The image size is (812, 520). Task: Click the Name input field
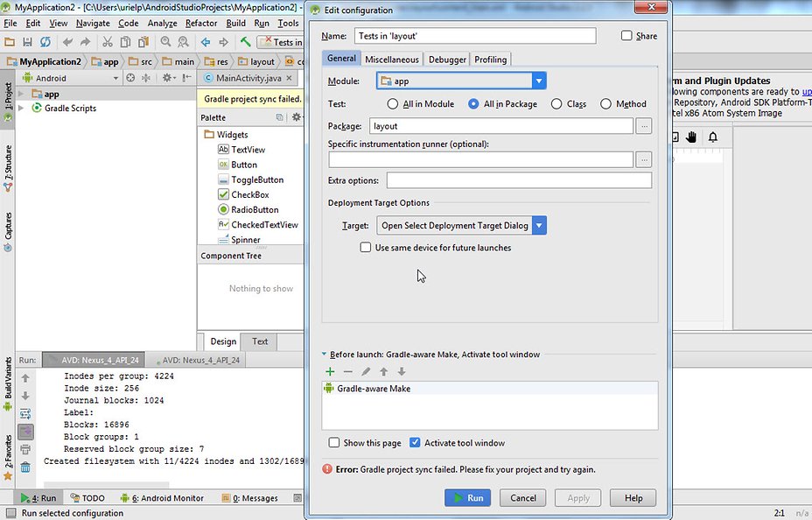[475, 36]
